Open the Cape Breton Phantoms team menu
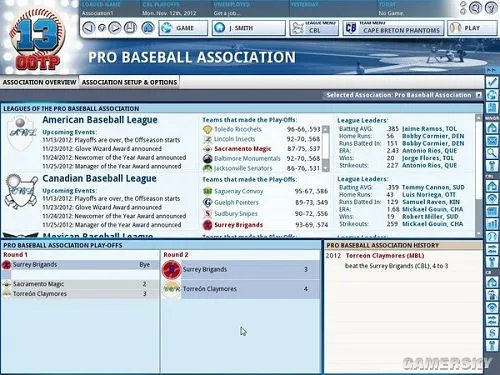The image size is (500, 375). pyautogui.click(x=393, y=28)
